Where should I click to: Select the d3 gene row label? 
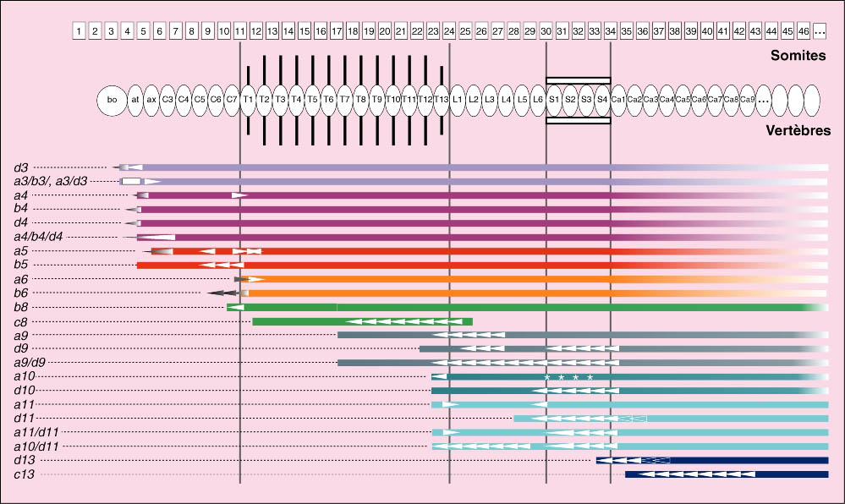pyautogui.click(x=21, y=167)
